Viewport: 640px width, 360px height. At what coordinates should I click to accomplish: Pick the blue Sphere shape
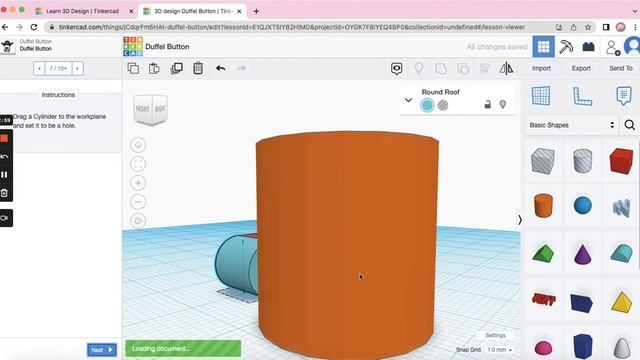(582, 205)
